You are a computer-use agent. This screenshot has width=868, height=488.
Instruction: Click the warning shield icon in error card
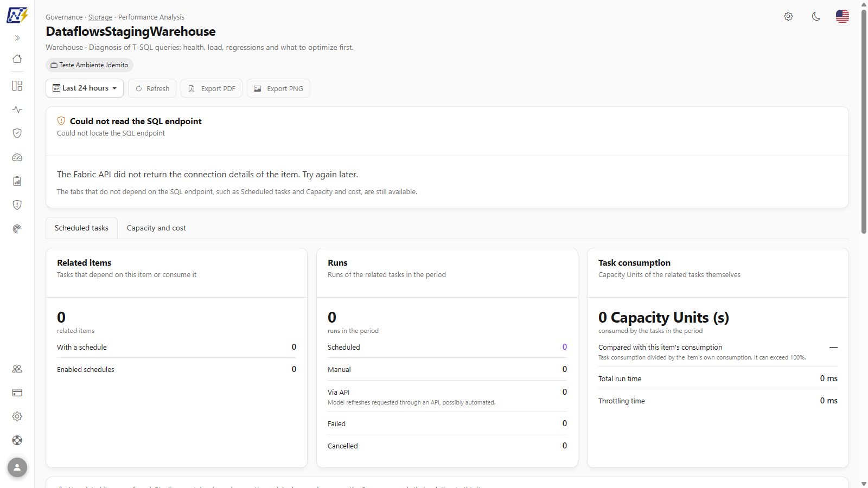coord(61,121)
